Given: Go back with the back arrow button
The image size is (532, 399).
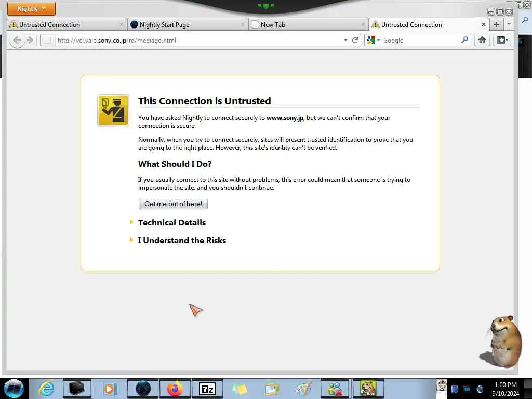Looking at the screenshot, I should (17, 41).
